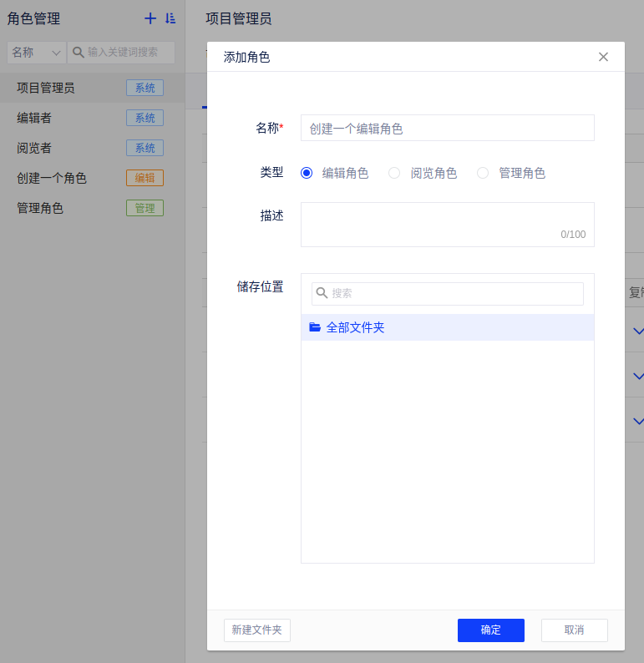644x663 pixels.
Task: Select the 编辑角色 radio button
Action: pyautogui.click(x=307, y=173)
